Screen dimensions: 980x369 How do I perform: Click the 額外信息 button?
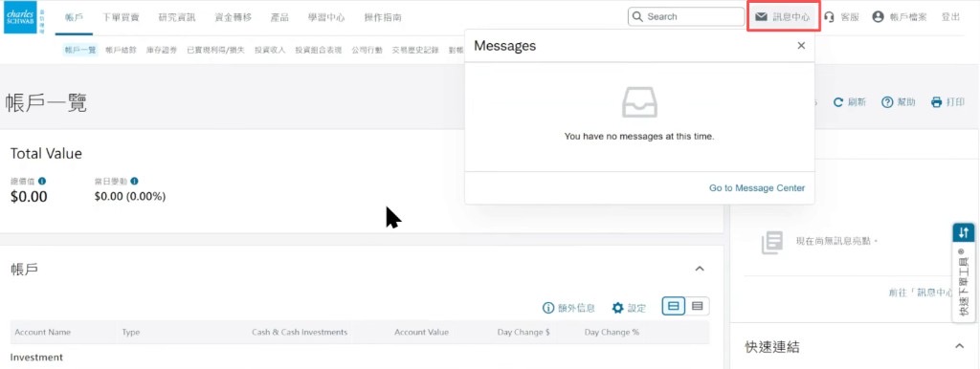568,307
